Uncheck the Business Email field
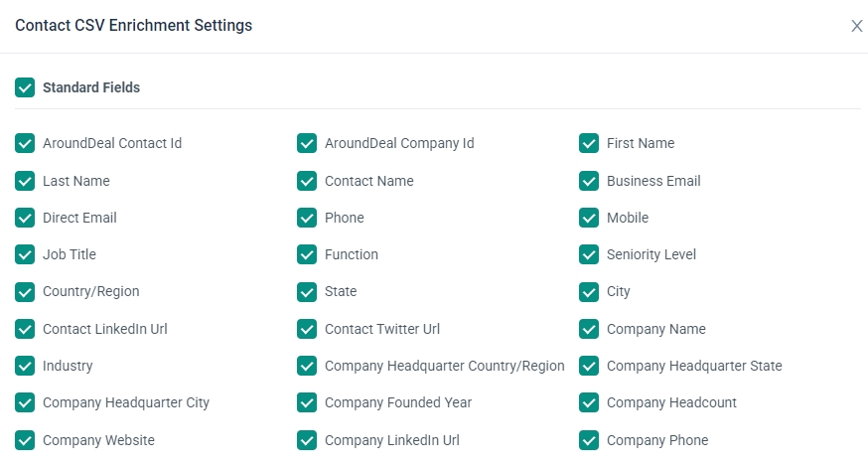This screenshot has height=467, width=868. coord(589,181)
